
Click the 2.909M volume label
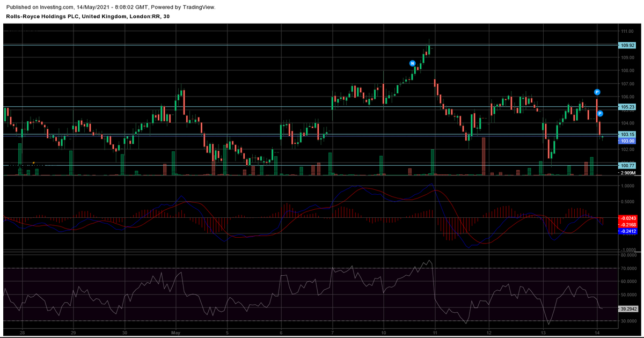(x=628, y=173)
